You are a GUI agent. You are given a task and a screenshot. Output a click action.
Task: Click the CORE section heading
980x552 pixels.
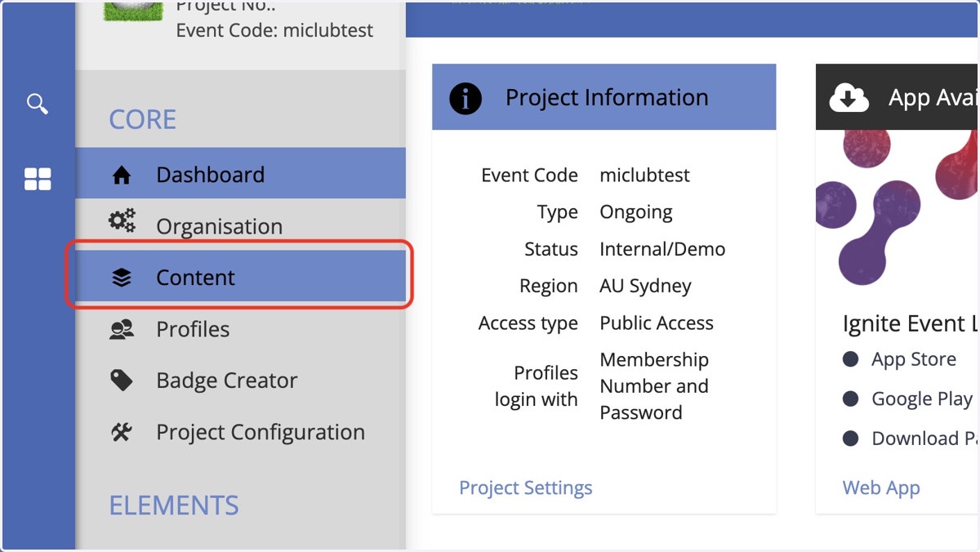[143, 120]
